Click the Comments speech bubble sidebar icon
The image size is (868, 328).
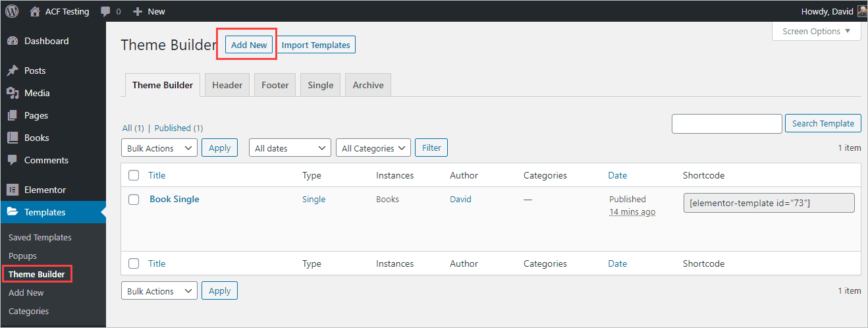[x=13, y=160]
